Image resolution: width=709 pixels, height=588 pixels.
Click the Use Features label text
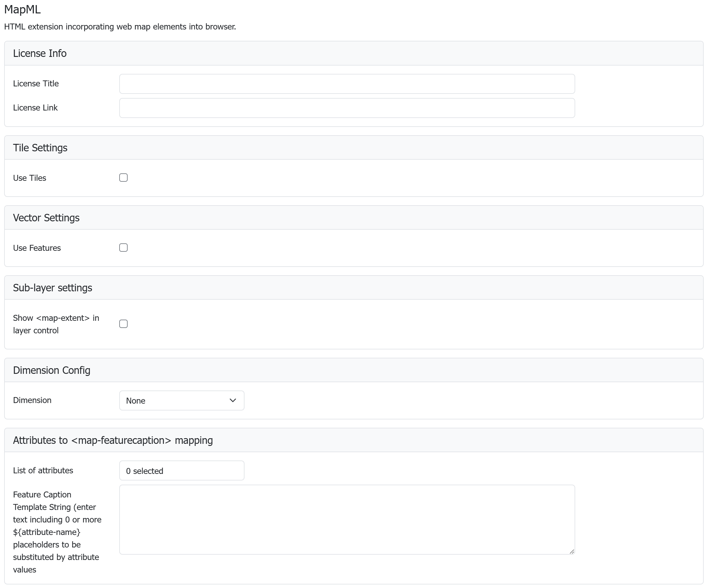pyautogui.click(x=37, y=248)
